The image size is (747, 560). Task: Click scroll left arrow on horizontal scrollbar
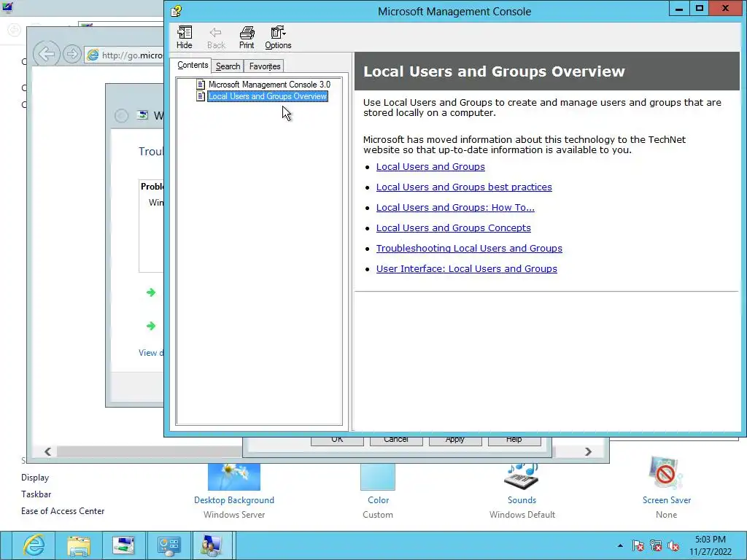[x=47, y=451]
